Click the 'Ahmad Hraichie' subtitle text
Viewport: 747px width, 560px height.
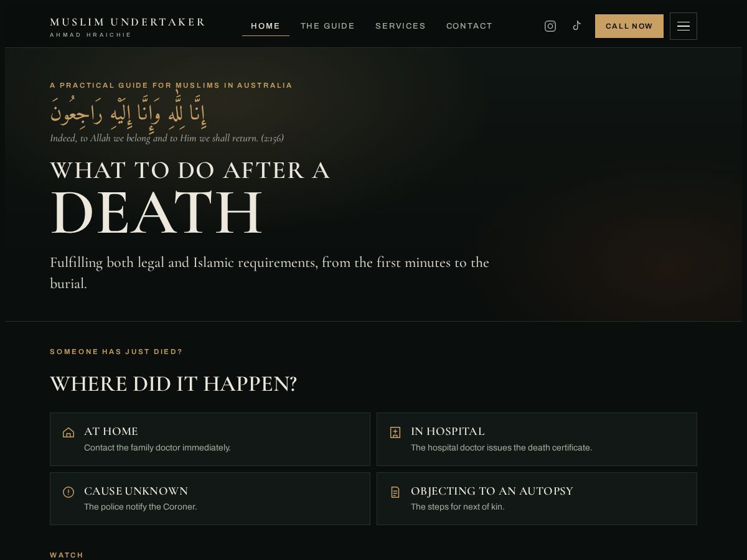(x=91, y=35)
